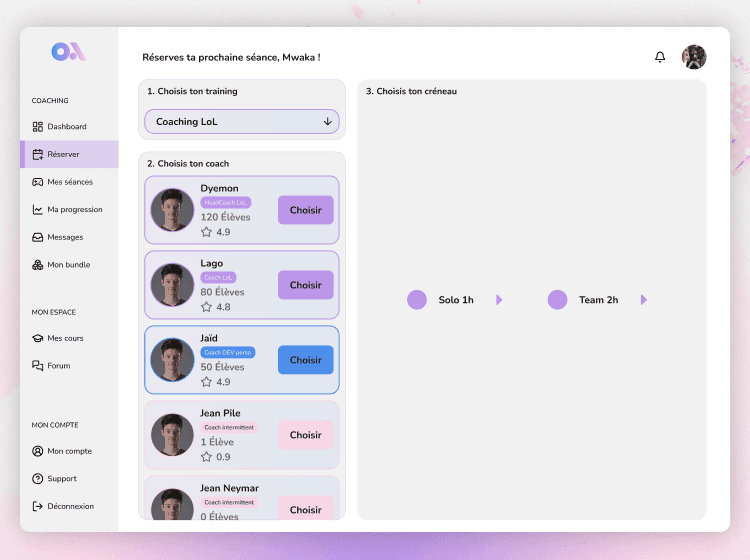This screenshot has width=750, height=560.
Task: Open notifications with the bell icon
Action: (660, 57)
